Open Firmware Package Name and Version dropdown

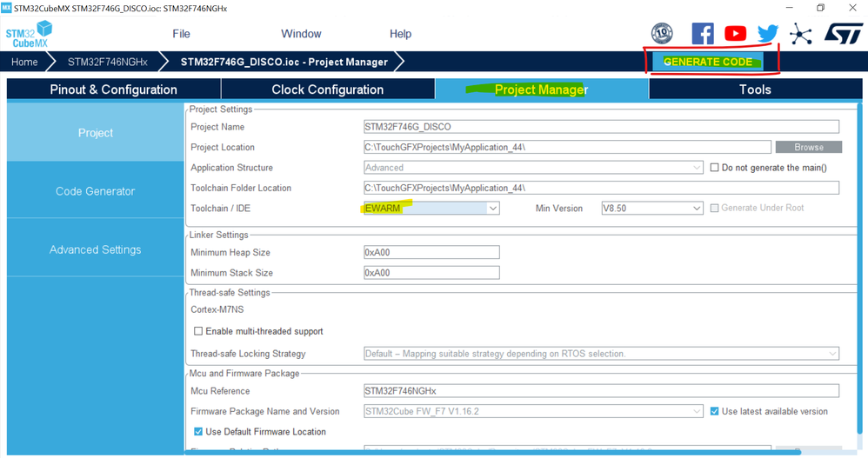tap(533, 411)
